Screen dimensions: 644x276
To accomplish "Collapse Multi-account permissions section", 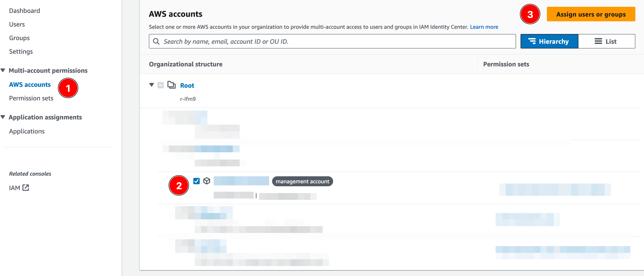I will click(x=3, y=70).
